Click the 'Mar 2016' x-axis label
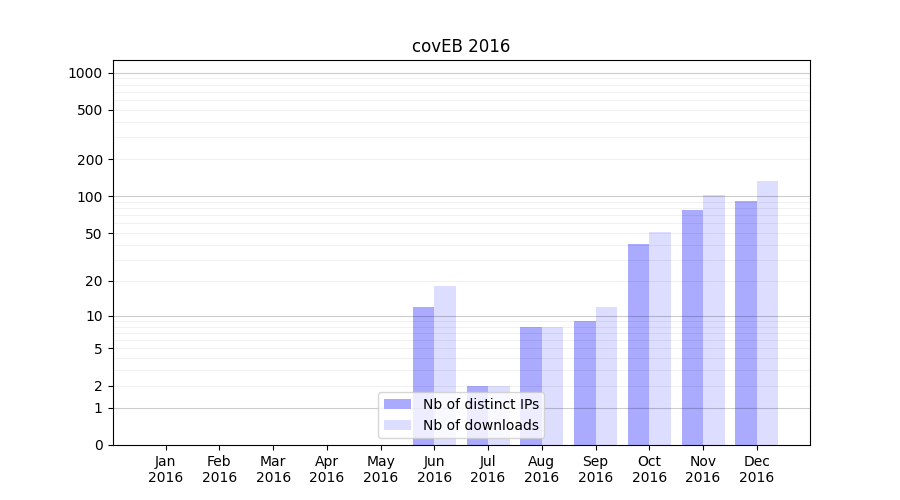900x500 pixels. tap(273, 469)
